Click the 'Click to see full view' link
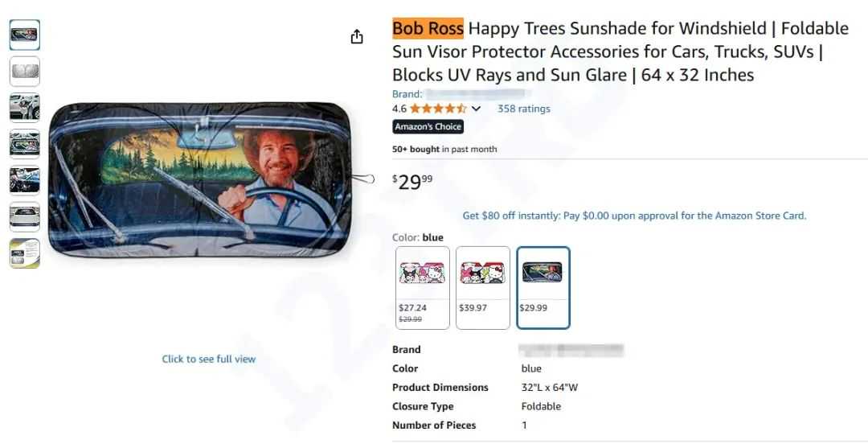 coord(209,359)
